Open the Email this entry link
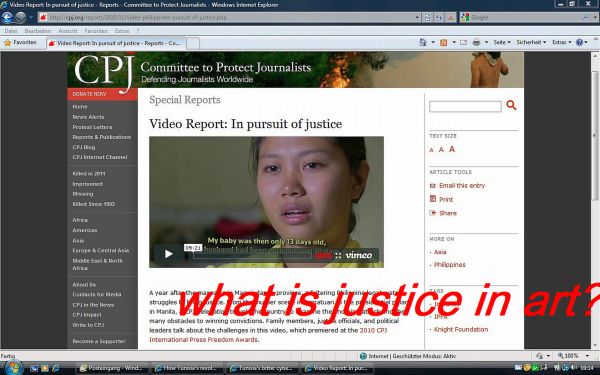The height and width of the screenshot is (375, 600). point(462,186)
